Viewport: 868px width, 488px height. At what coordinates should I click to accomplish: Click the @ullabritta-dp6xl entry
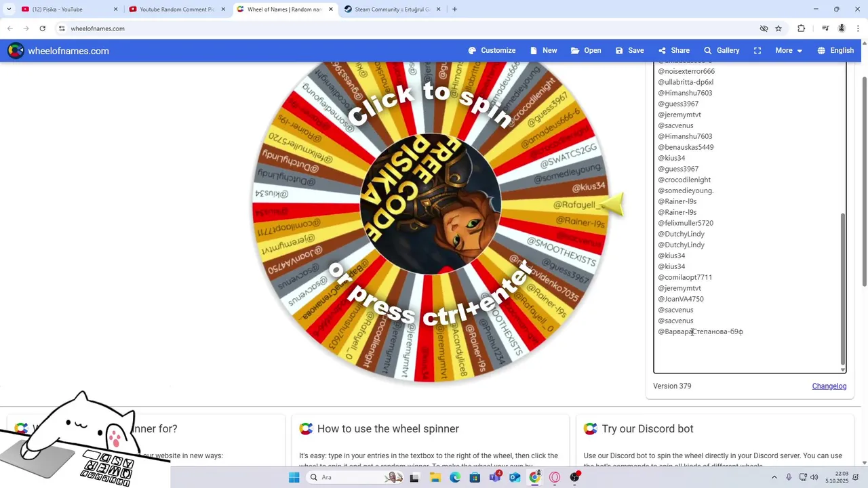[x=686, y=82]
